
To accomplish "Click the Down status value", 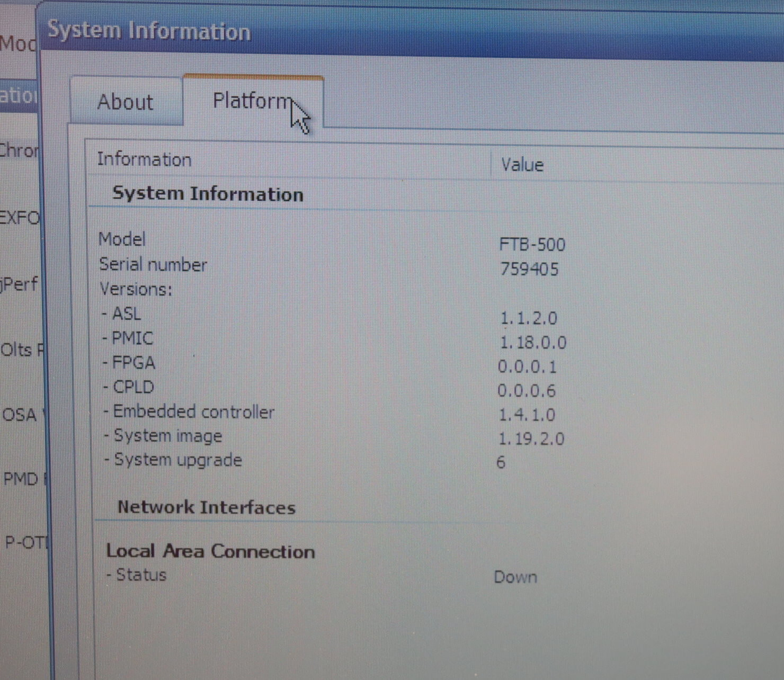I will click(515, 577).
